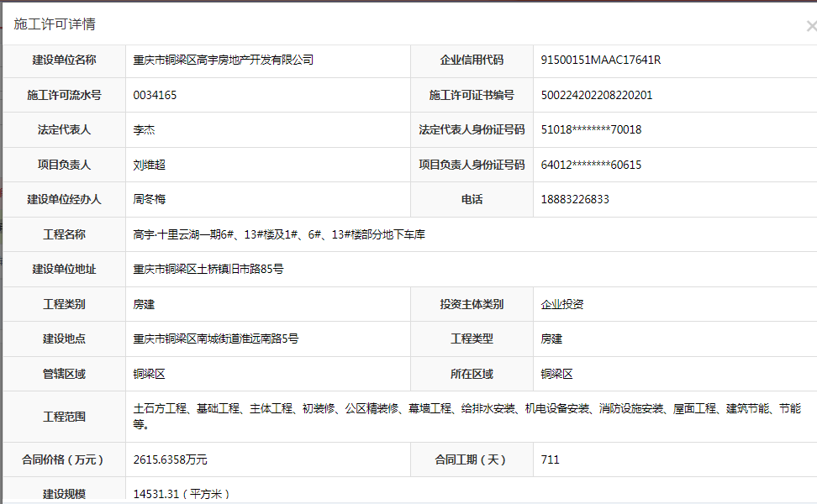This screenshot has height=504, width=817.
Task: Click certificate number 500224202208220201
Action: click(597, 95)
